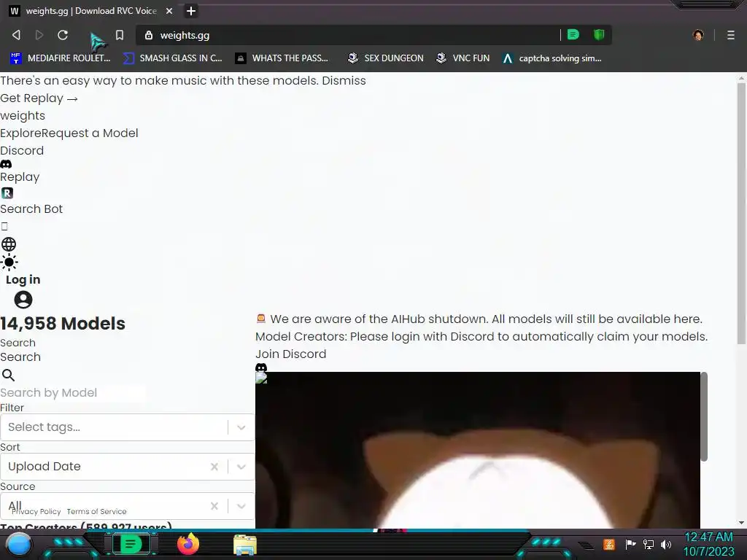The image size is (747, 560).
Task: Click the padlock site security icon
Action: (x=149, y=35)
